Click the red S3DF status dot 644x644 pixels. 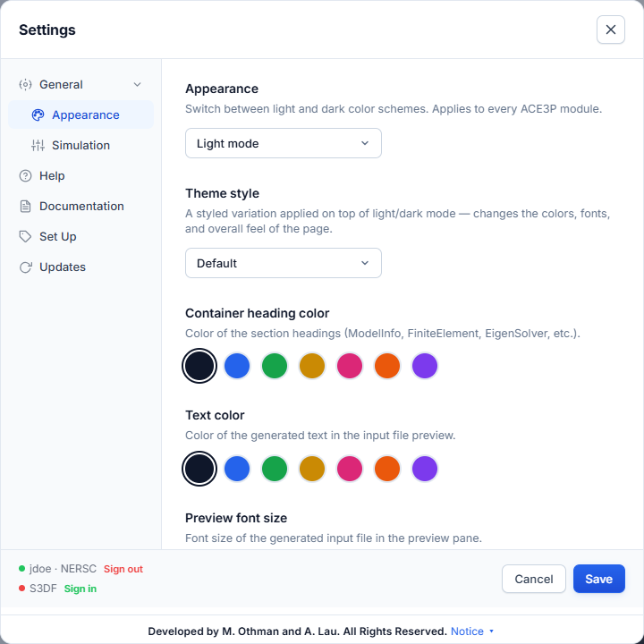21,589
